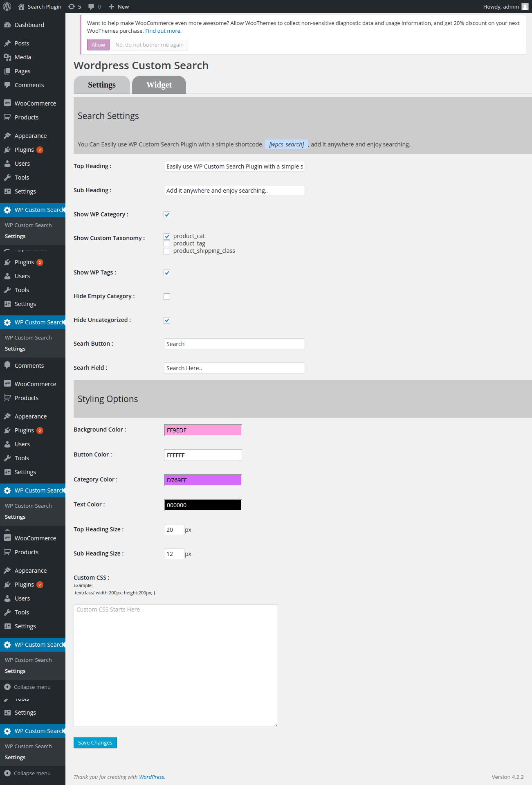The height and width of the screenshot is (785, 532).
Task: Enable the product_shipping_class checkbox
Action: [x=167, y=251]
